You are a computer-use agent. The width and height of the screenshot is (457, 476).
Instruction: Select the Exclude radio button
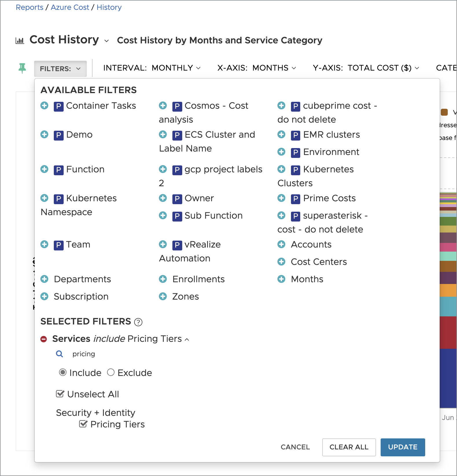pyautogui.click(x=111, y=372)
